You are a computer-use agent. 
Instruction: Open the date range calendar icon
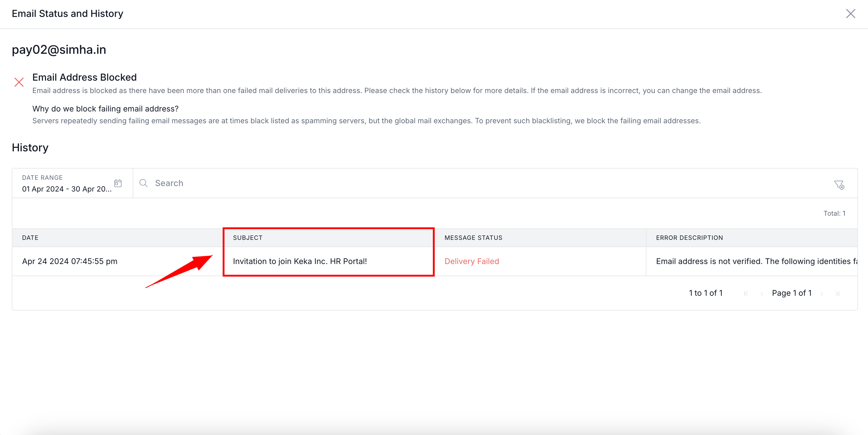point(118,183)
